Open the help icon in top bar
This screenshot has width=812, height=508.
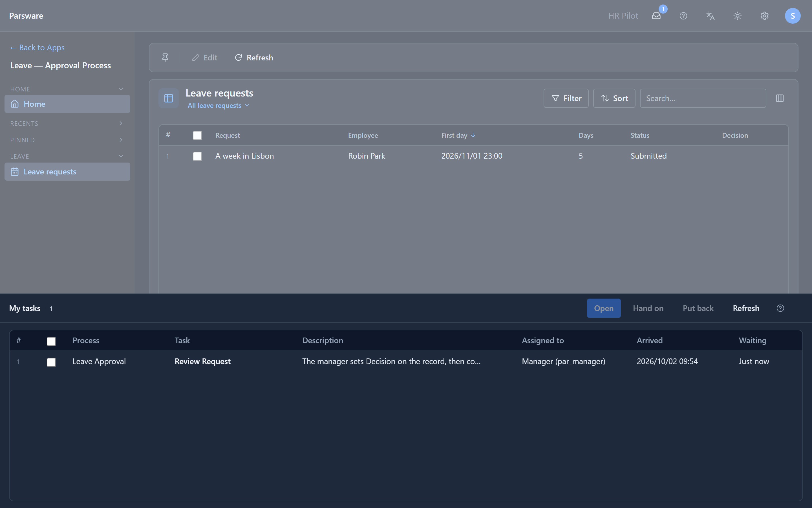[x=683, y=16]
